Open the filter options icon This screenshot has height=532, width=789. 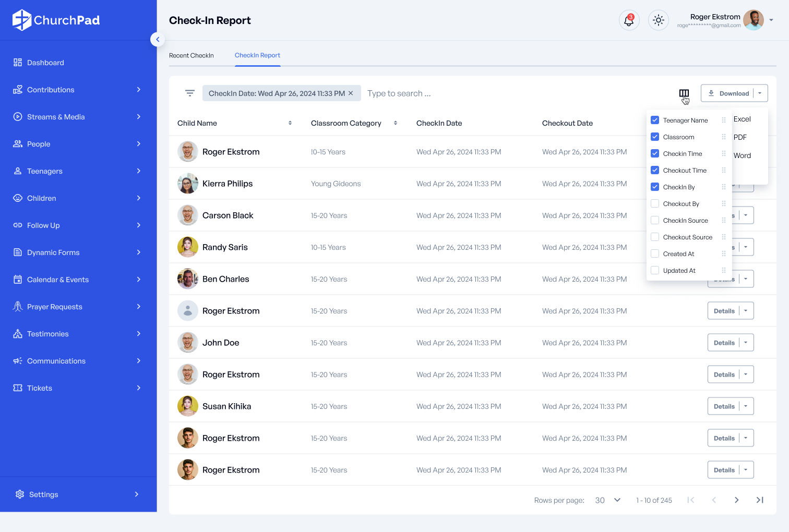[190, 93]
